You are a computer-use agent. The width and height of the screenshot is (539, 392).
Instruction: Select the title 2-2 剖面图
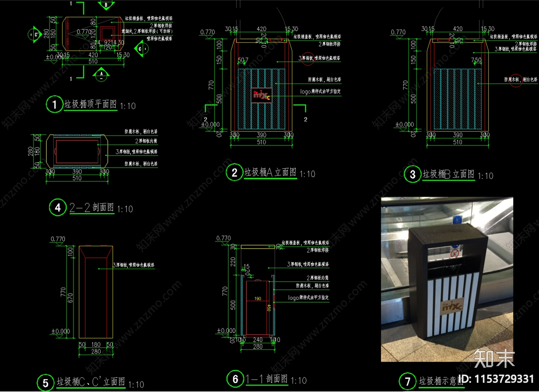point(92,207)
